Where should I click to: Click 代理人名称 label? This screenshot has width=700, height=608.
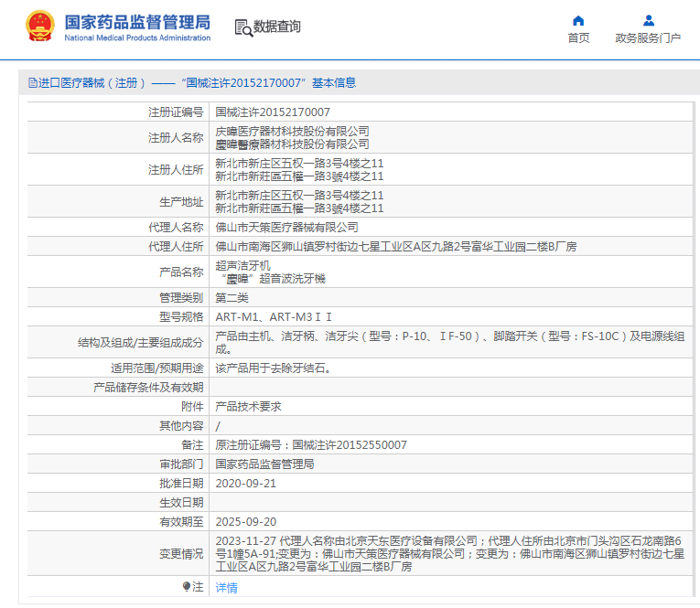pyautogui.click(x=176, y=228)
